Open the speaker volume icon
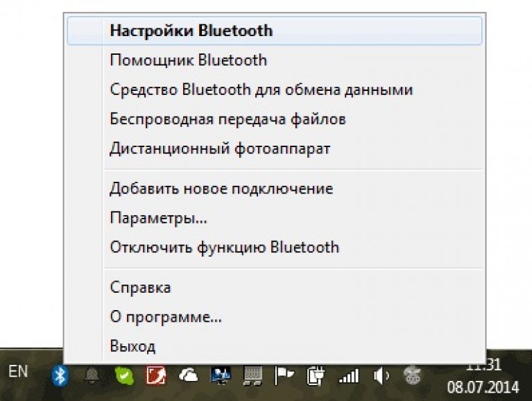 pos(381,375)
